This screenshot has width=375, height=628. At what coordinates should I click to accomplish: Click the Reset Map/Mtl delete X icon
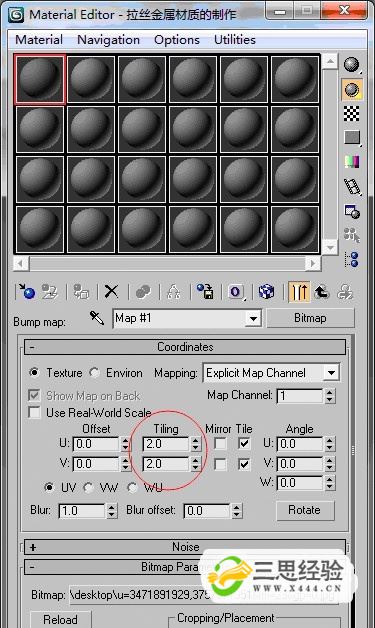pyautogui.click(x=111, y=292)
